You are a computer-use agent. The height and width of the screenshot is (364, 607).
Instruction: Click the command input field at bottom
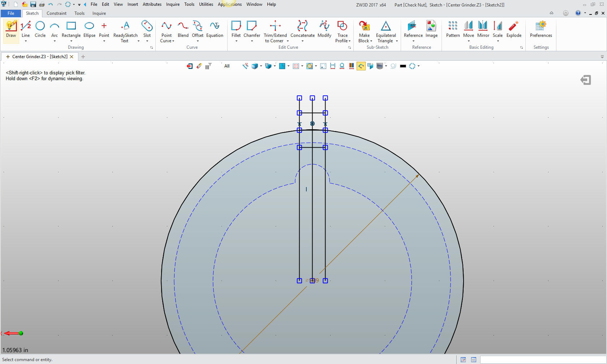(x=543, y=360)
